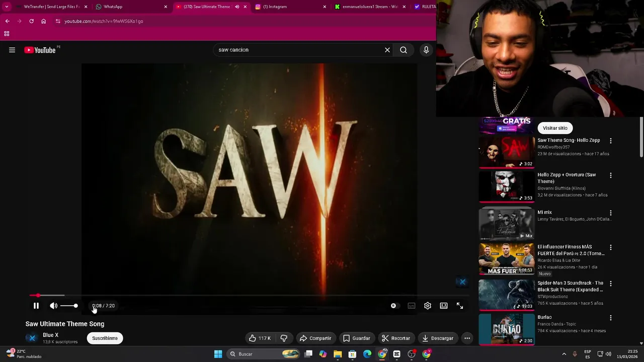The image size is (644, 362).
Task: Click the Compartir share button
Action: [x=315, y=338]
